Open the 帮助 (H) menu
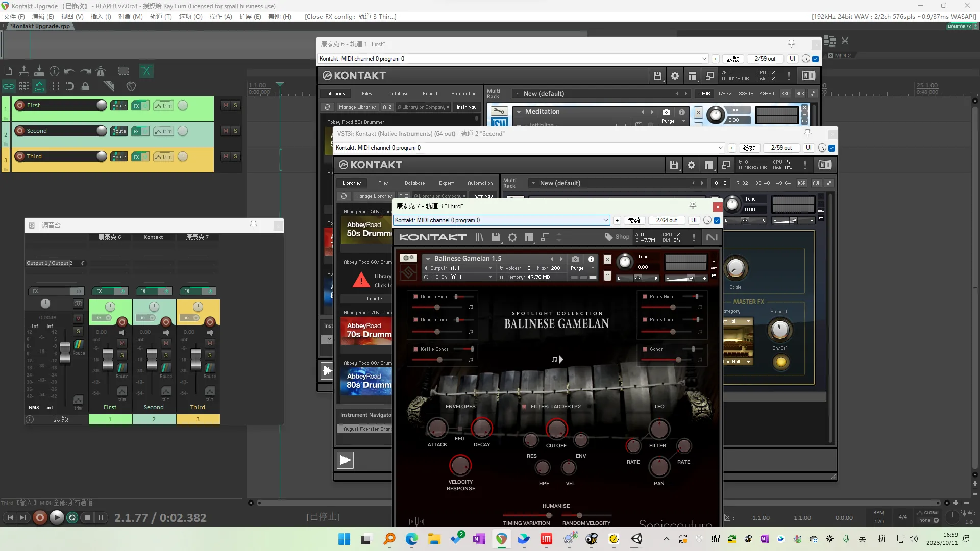 [x=280, y=17]
